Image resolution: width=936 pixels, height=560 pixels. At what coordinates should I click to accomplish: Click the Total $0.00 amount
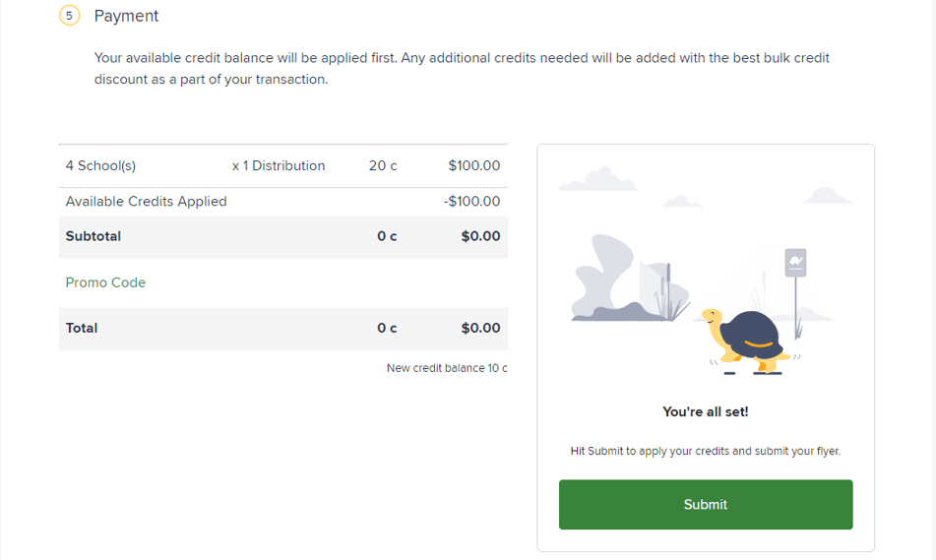point(480,328)
